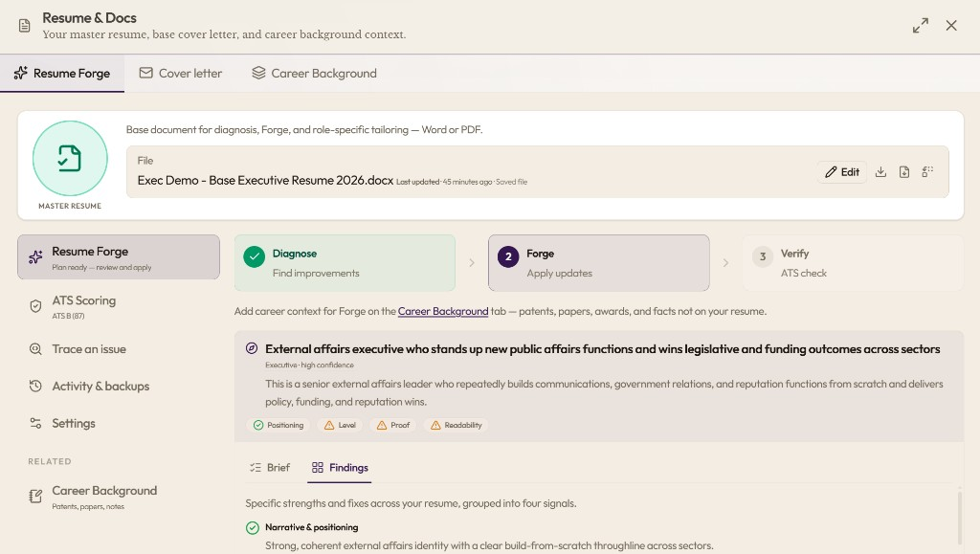This screenshot has height=554, width=980.
Task: Click the Level warning chip
Action: point(340,426)
